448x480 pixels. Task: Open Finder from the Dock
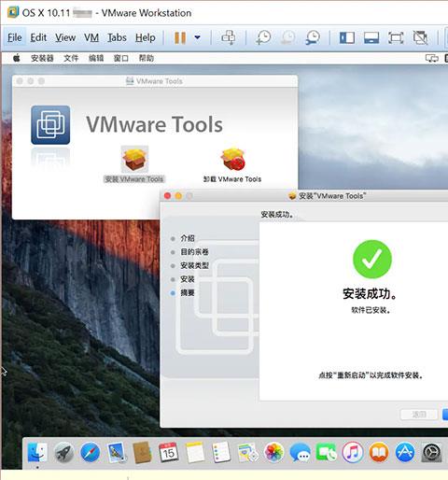pos(37,452)
